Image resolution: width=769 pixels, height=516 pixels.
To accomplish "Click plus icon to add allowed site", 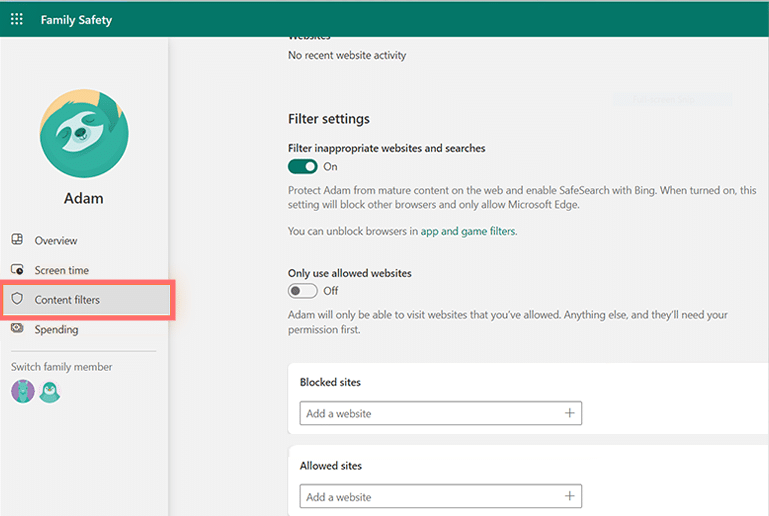I will (x=569, y=496).
